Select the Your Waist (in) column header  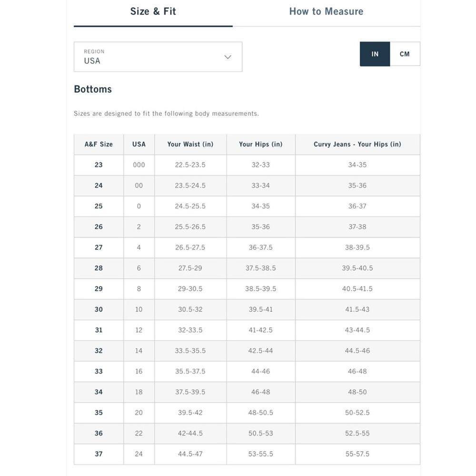(x=190, y=144)
